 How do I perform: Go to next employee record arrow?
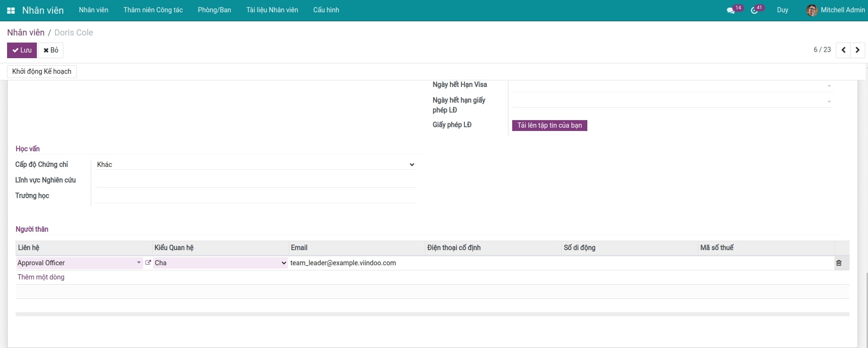[858, 50]
